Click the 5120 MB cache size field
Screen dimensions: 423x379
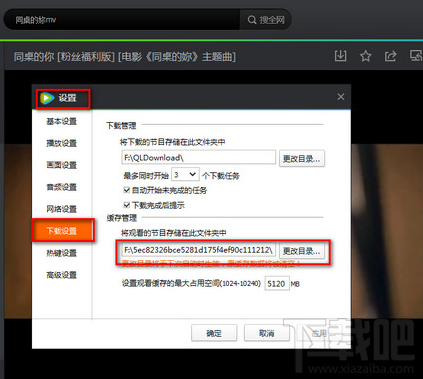coord(277,284)
